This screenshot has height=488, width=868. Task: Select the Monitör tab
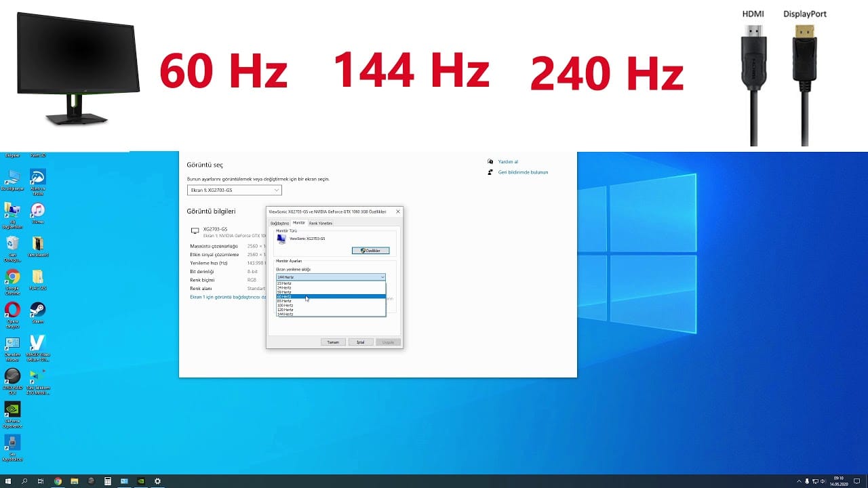[299, 222]
